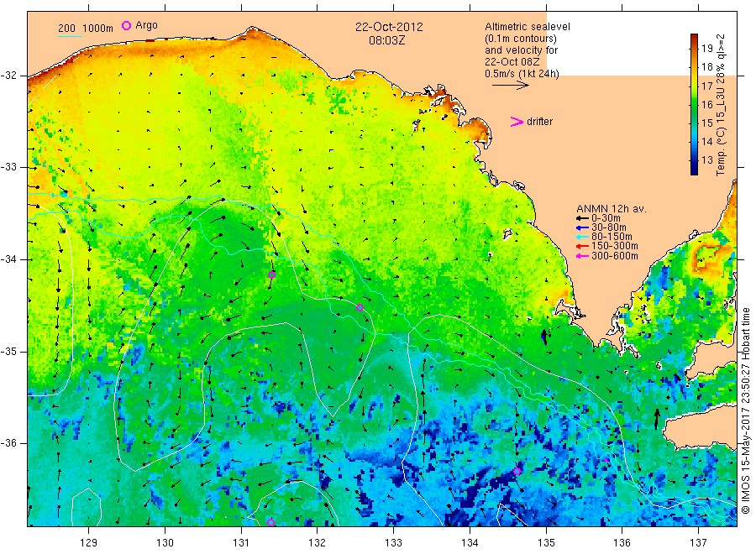
Task: Click the '1000m' depth label
Action: tap(98, 29)
